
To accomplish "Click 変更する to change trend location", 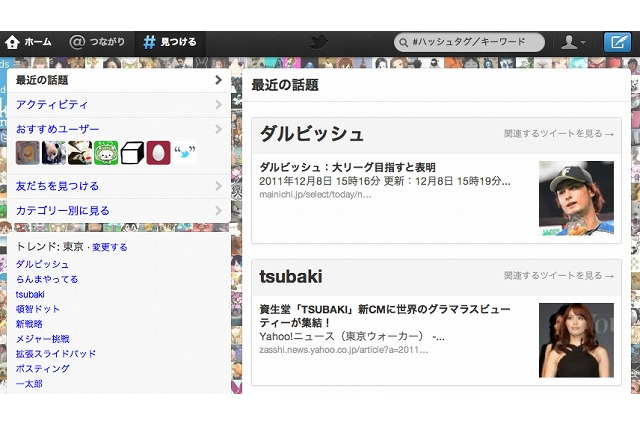I will [109, 247].
